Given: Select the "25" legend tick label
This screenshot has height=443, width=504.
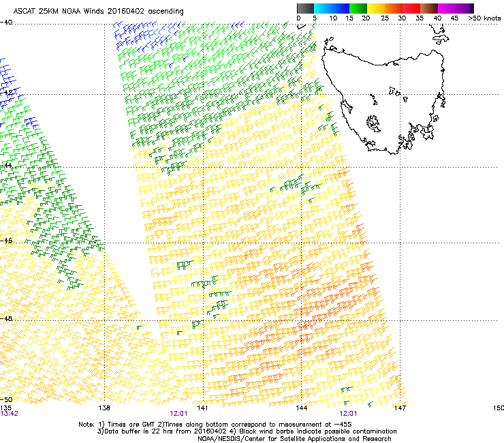Looking at the screenshot, I should pyautogui.click(x=385, y=18).
